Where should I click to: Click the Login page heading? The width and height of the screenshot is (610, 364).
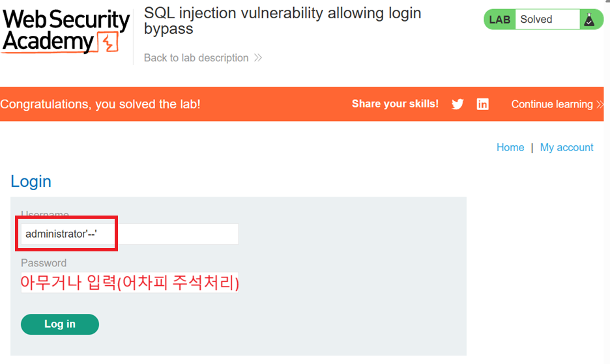pyautogui.click(x=31, y=182)
